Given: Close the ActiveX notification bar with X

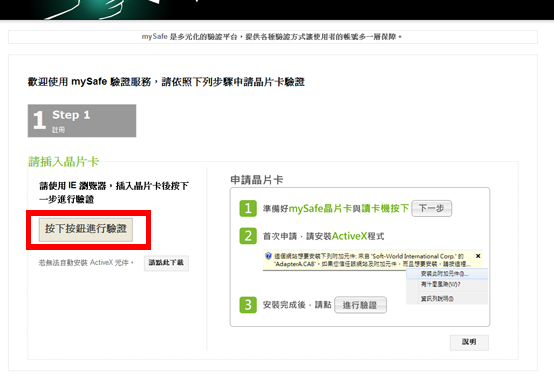Looking at the screenshot, I should [478, 256].
